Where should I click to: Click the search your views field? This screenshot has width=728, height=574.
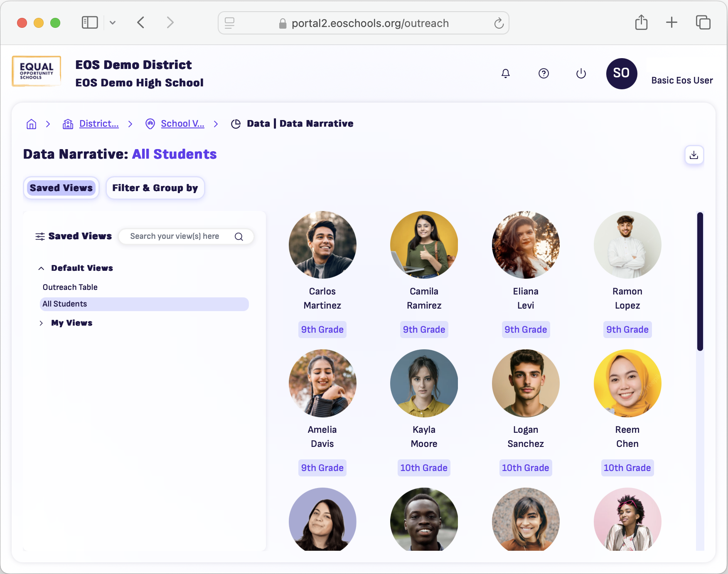tap(179, 236)
